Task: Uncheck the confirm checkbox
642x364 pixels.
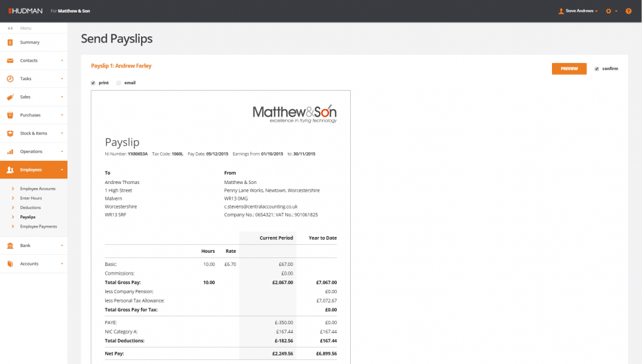Action: tap(596, 69)
